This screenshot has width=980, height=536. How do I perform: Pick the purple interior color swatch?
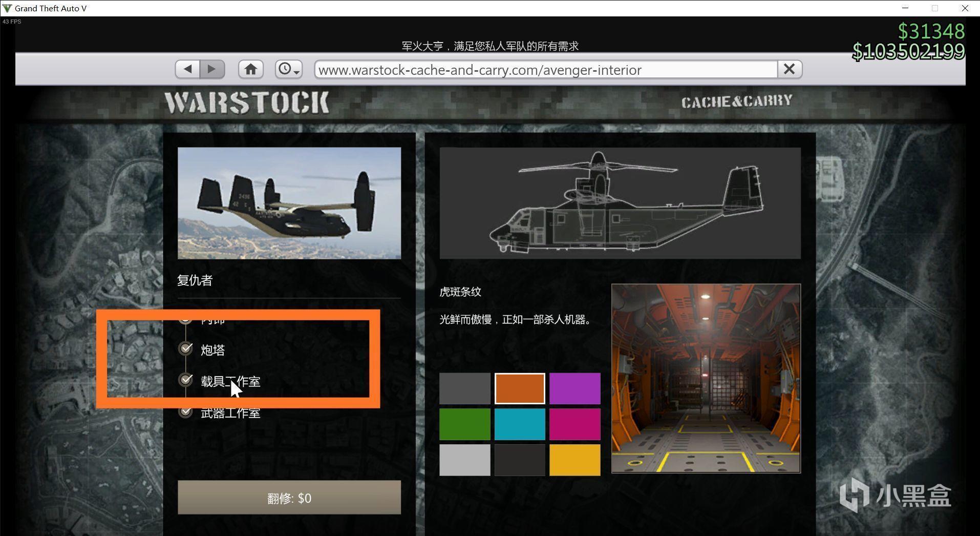coord(575,388)
